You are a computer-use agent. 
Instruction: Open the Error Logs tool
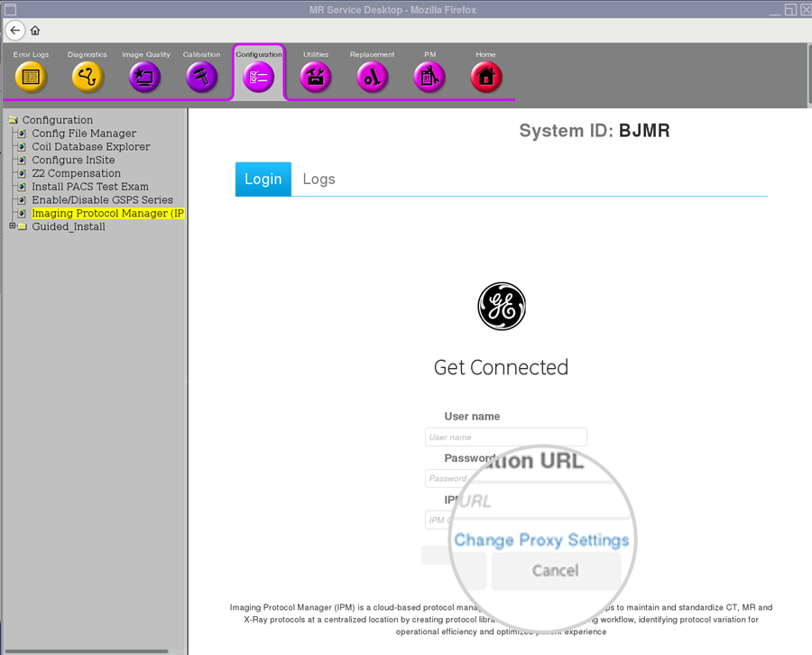point(30,77)
